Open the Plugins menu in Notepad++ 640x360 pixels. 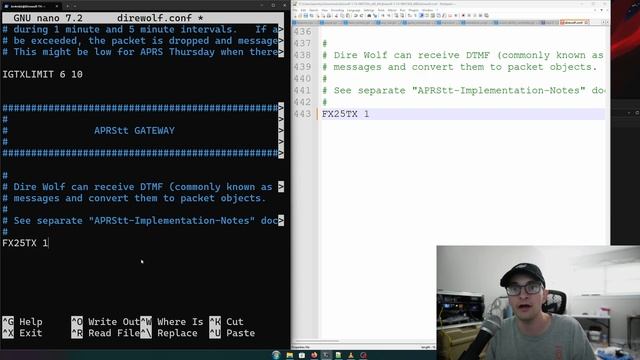413,10
